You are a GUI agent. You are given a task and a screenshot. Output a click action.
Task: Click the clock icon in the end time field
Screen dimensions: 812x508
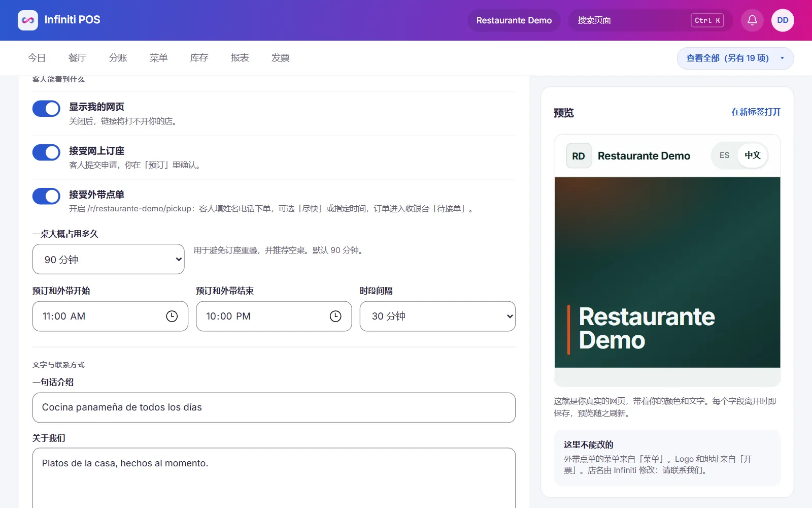pyautogui.click(x=335, y=316)
